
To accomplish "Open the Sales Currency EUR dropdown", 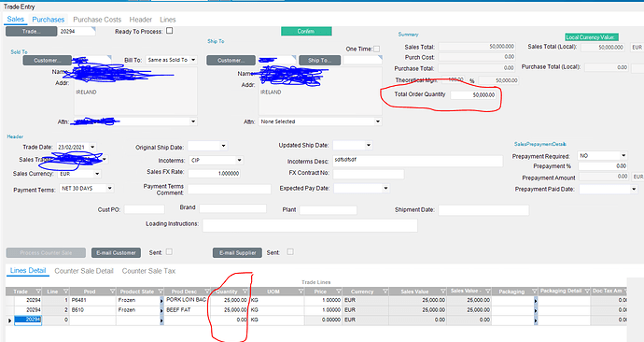I will (97, 174).
